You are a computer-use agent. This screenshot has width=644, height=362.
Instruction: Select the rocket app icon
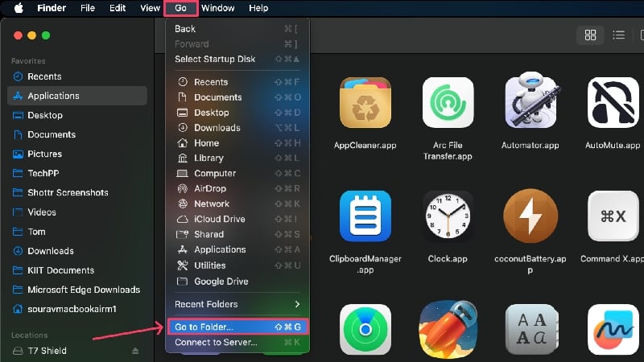pyautogui.click(x=448, y=329)
